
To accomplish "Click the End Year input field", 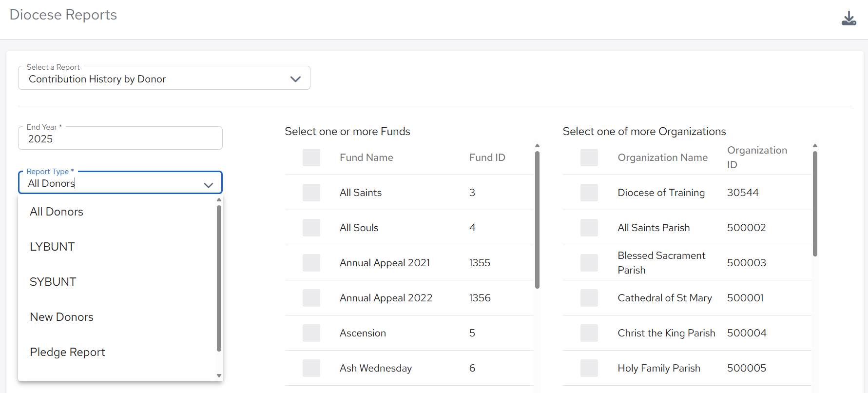I will tap(120, 138).
